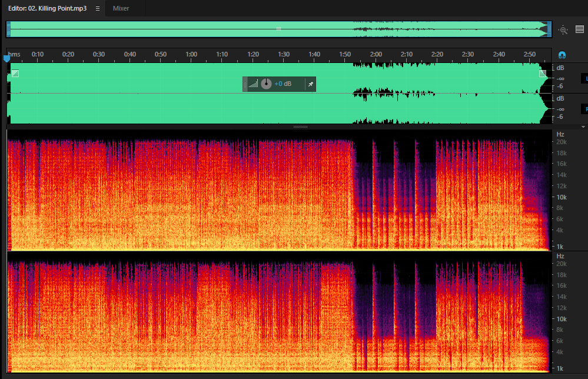Grab the HUD drag grip handle

tap(245, 84)
